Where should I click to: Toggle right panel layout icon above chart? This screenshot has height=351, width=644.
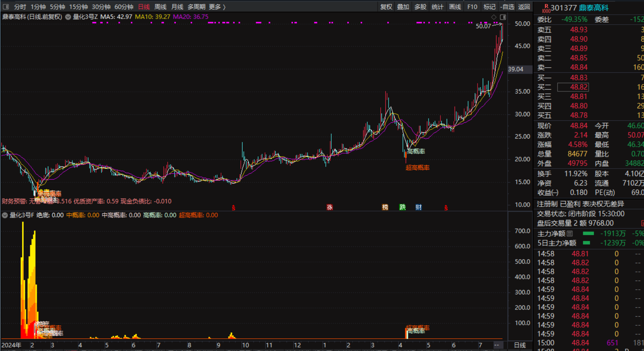(503, 17)
